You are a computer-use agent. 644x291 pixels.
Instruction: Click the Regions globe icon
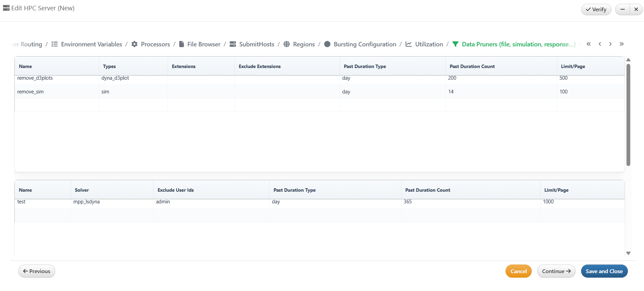286,44
